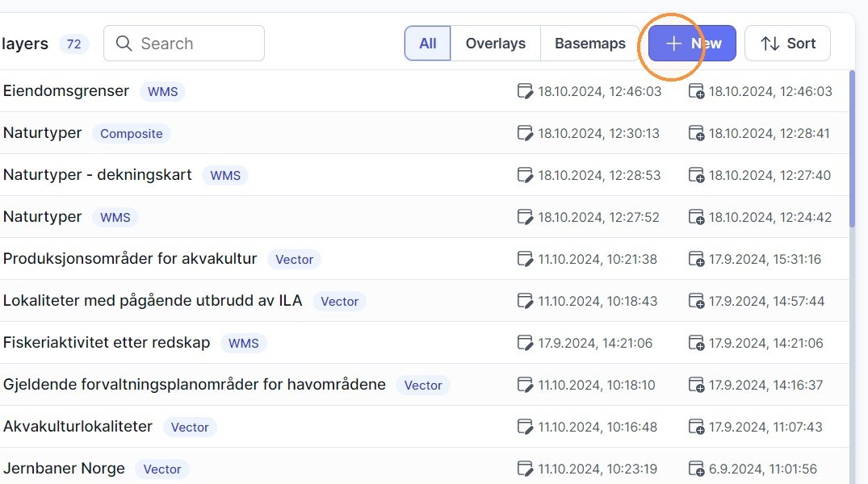The width and height of the screenshot is (868, 484).
Task: Click the modified-date icon for Naturtyper - dekningskart
Action: pyautogui.click(x=525, y=175)
